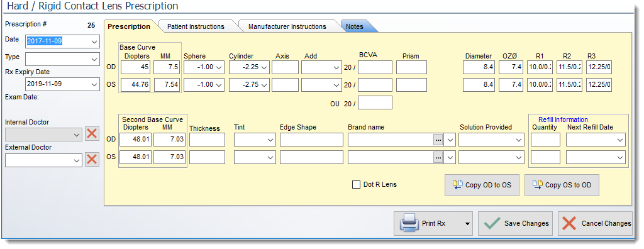This screenshot has width=644, height=249.
Task: Click the OD Axis input field
Action: (285, 67)
